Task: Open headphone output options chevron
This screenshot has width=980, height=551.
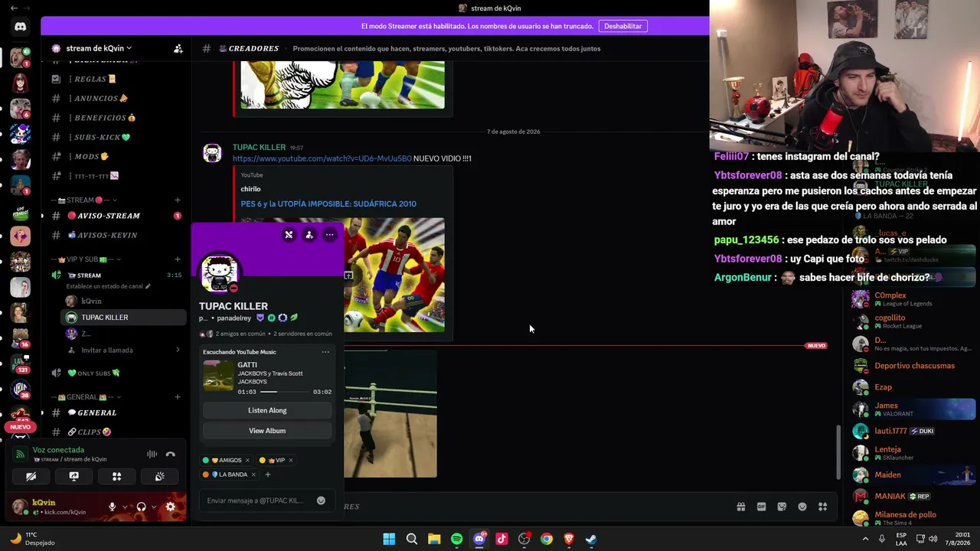Action: pyautogui.click(x=153, y=507)
